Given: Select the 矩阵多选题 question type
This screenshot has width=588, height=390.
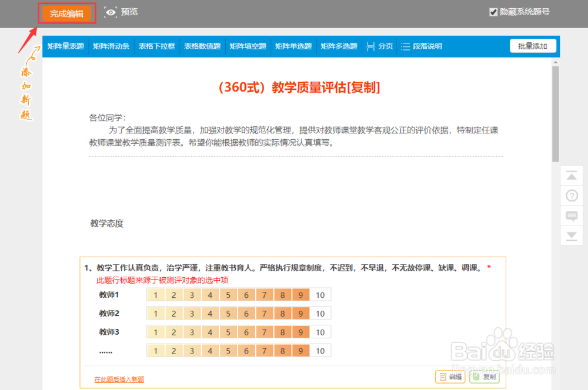Looking at the screenshot, I should pyautogui.click(x=339, y=46).
